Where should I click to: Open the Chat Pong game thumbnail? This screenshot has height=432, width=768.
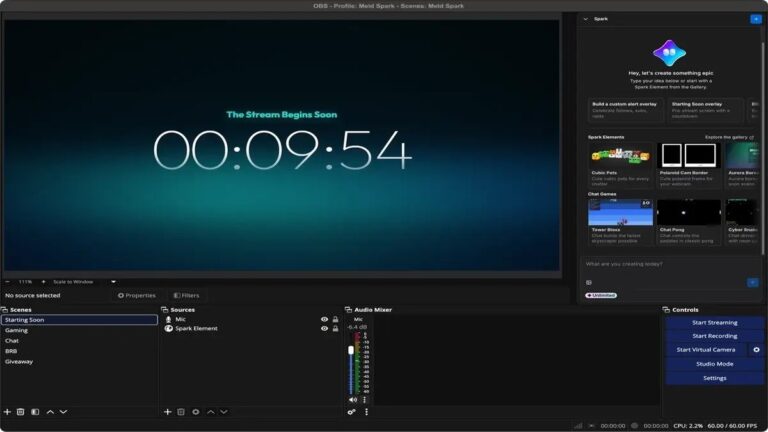pyautogui.click(x=688, y=213)
